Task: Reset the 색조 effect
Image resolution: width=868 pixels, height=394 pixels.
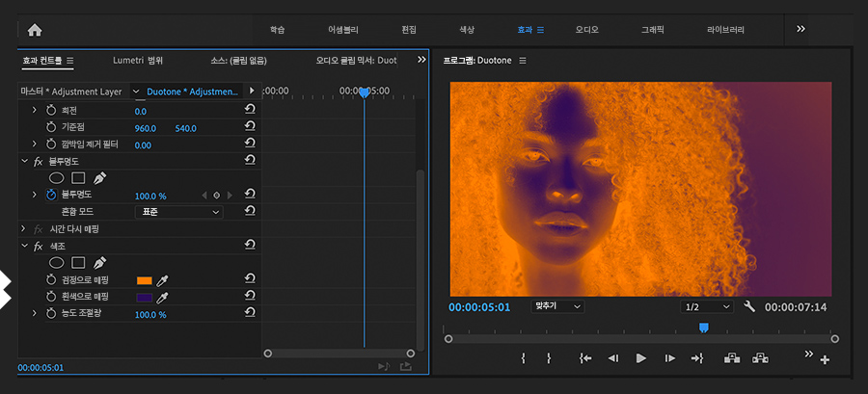Action: click(x=250, y=245)
